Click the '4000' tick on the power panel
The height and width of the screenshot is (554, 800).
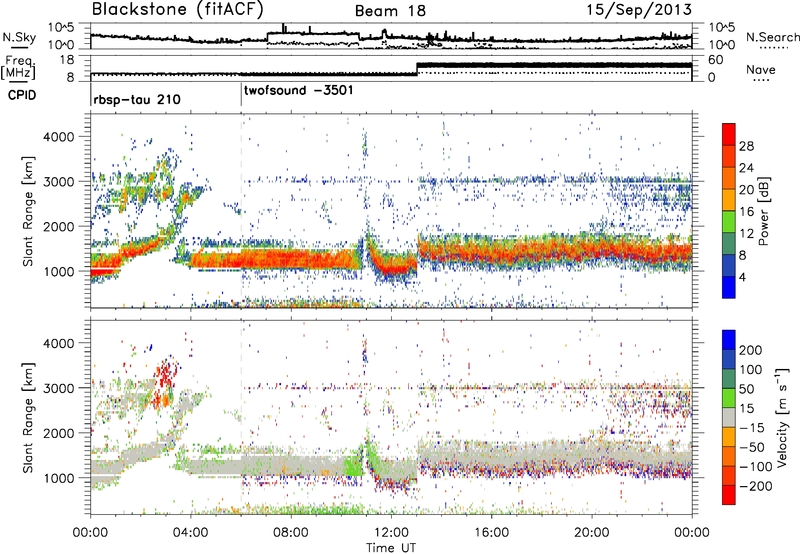point(58,137)
